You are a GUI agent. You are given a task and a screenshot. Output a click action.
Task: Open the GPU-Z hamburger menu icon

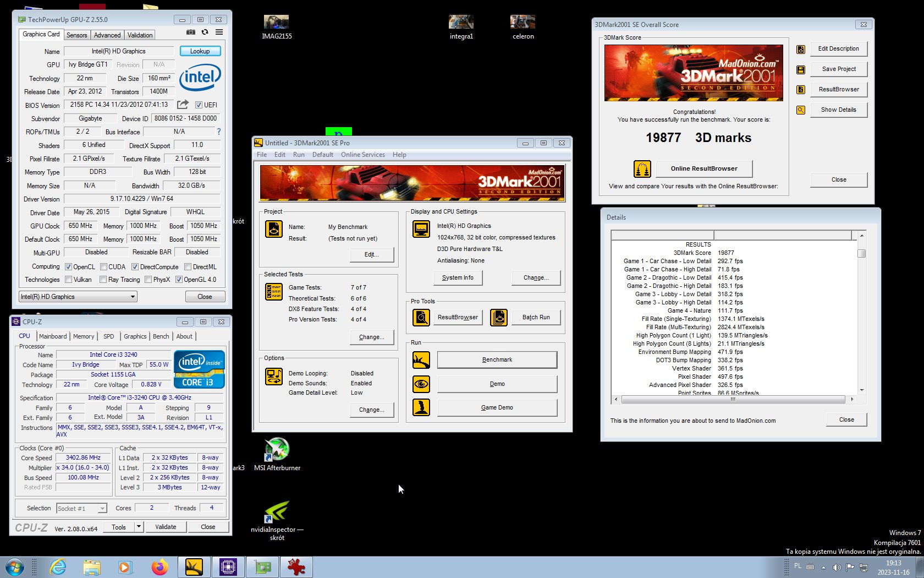point(219,32)
